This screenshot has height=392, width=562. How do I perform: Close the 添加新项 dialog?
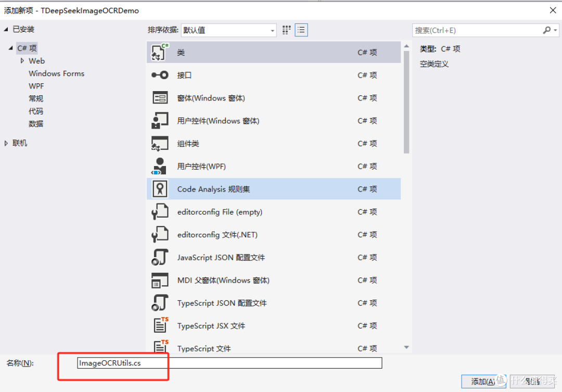click(x=553, y=10)
